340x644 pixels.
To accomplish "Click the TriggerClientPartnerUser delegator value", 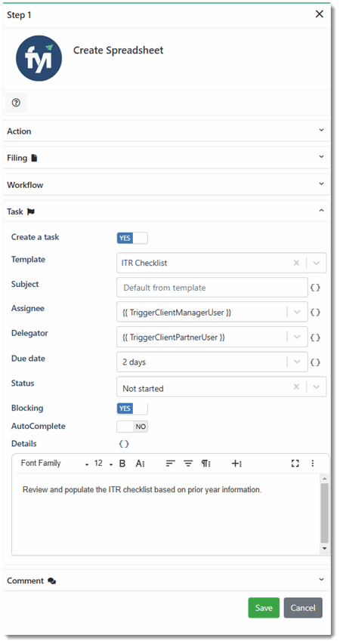I will pos(174,337).
